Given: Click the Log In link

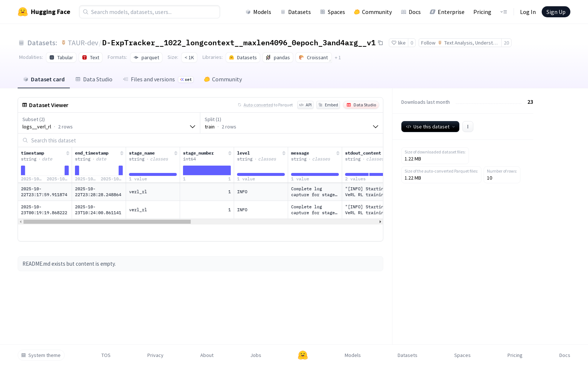Looking at the screenshot, I should (x=528, y=12).
